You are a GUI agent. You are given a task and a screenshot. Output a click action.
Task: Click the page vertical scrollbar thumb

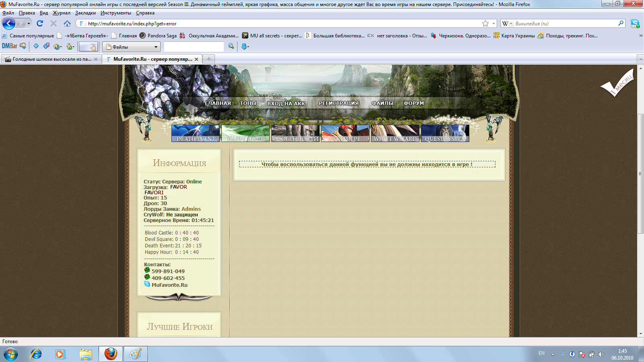pyautogui.click(x=640, y=174)
